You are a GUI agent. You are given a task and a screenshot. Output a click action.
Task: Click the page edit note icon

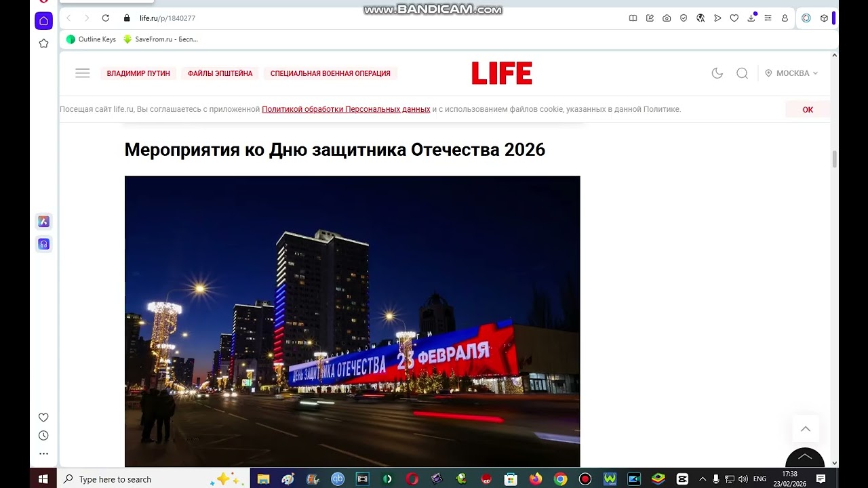click(x=650, y=18)
